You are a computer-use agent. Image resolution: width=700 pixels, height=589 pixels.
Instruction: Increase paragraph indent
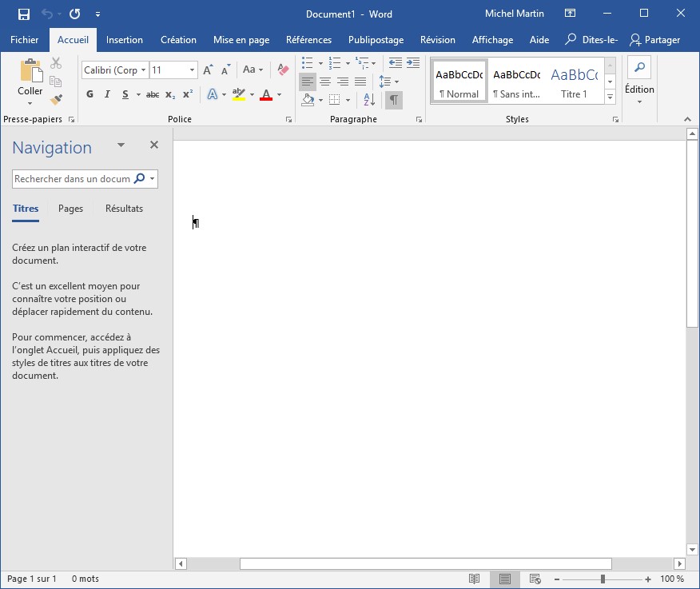click(413, 63)
